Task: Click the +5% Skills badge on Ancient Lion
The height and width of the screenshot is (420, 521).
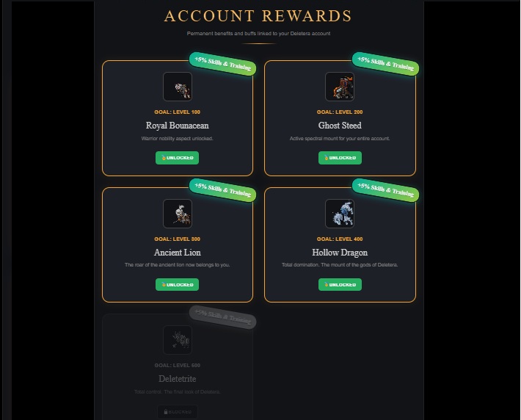Action: [x=222, y=190]
